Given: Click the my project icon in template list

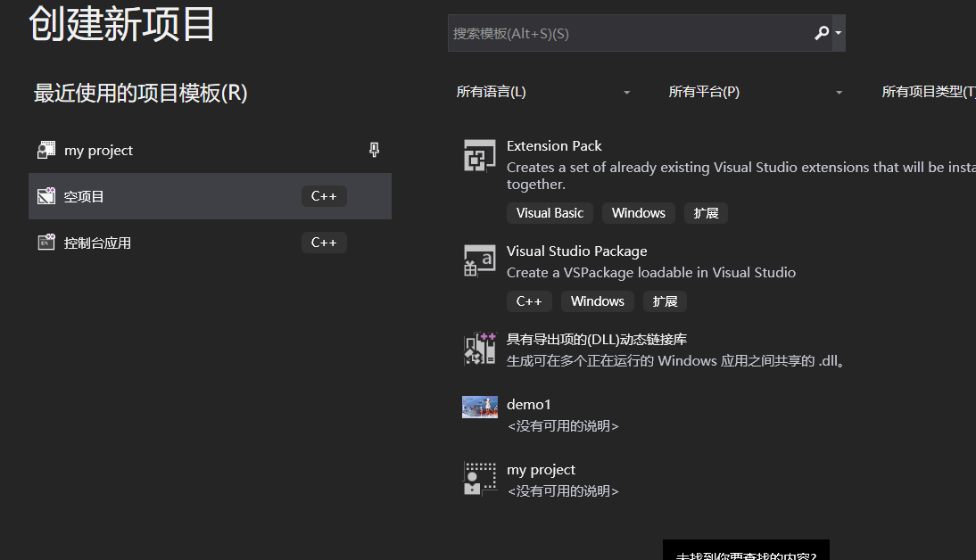Looking at the screenshot, I should [x=480, y=479].
